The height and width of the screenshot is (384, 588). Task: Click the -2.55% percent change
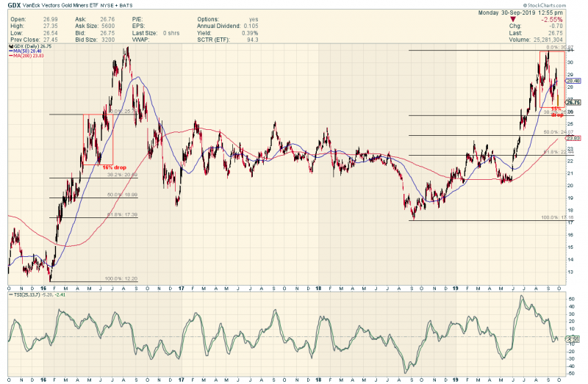[x=552, y=20]
